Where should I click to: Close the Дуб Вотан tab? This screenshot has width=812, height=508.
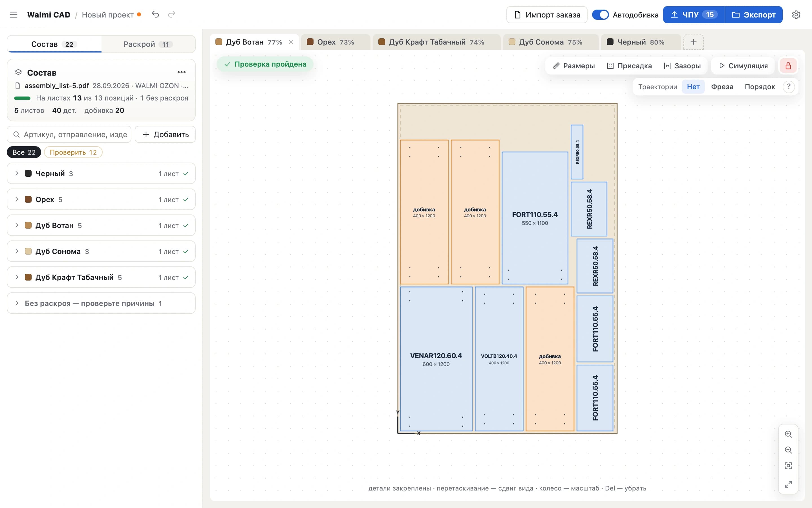pos(291,42)
